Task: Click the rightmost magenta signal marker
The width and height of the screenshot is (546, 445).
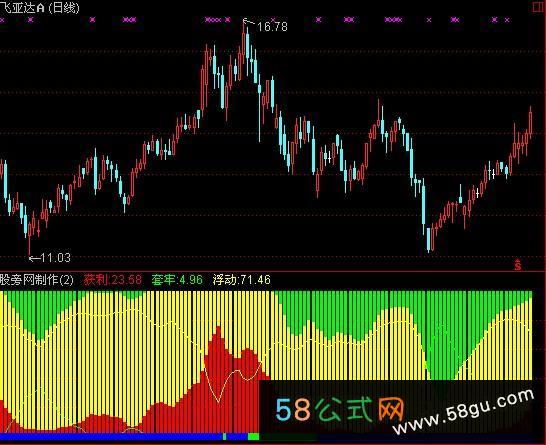Action: [x=507, y=20]
